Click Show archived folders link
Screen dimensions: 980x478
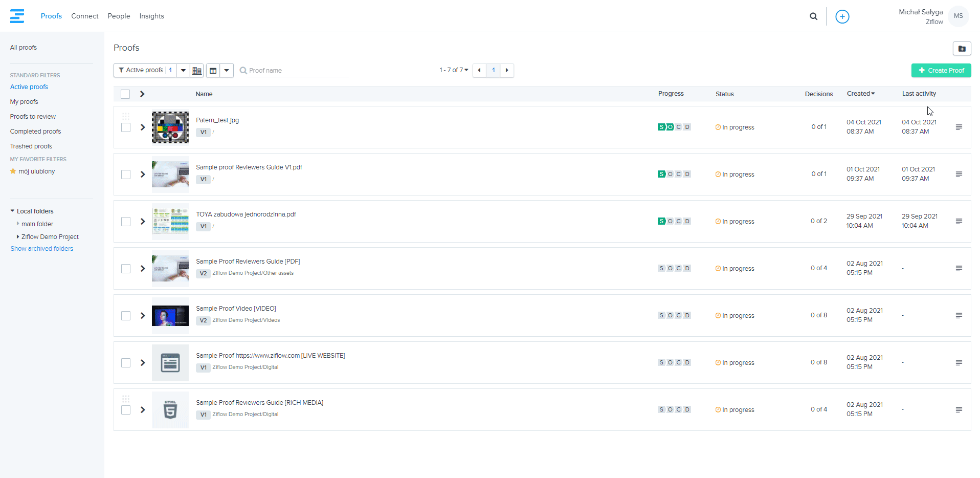[42, 249]
